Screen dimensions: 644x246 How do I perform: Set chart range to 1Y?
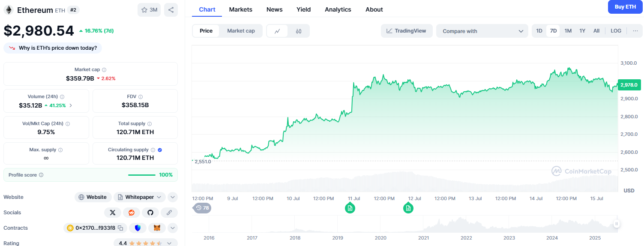pos(582,31)
